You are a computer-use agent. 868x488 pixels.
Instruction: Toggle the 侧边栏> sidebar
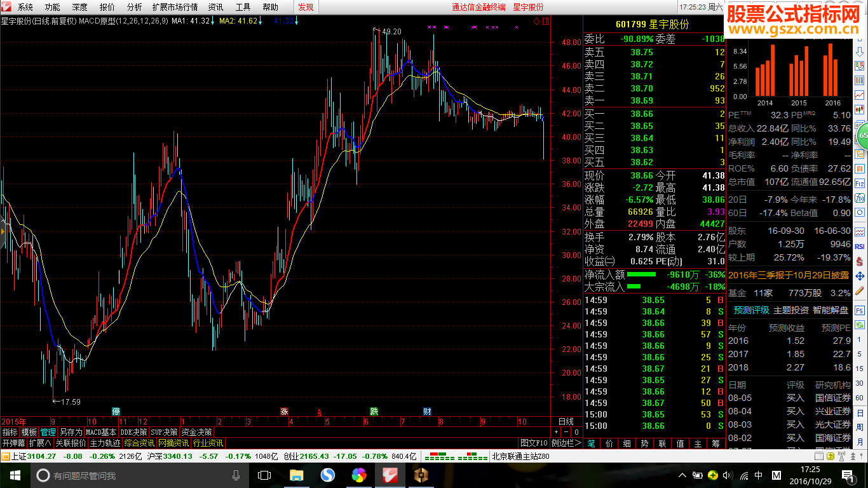(567, 443)
